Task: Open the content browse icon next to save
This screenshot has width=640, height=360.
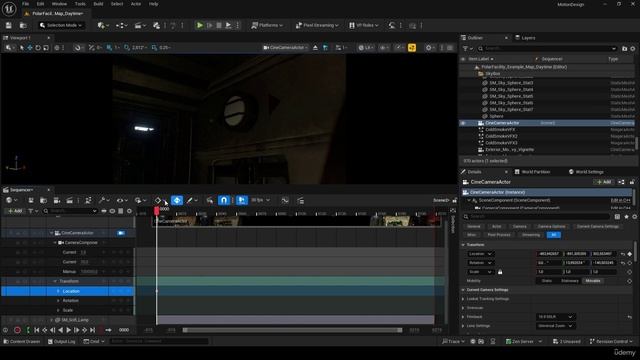Action: (23, 25)
